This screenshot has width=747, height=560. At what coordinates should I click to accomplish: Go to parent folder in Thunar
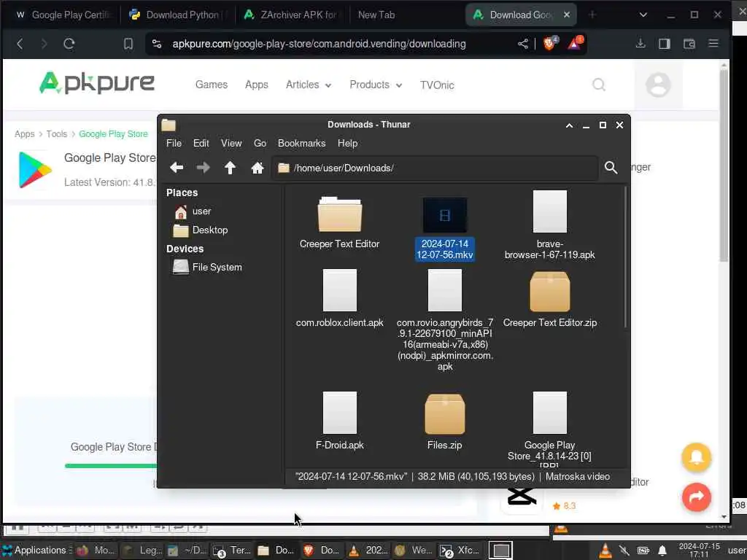230,168
